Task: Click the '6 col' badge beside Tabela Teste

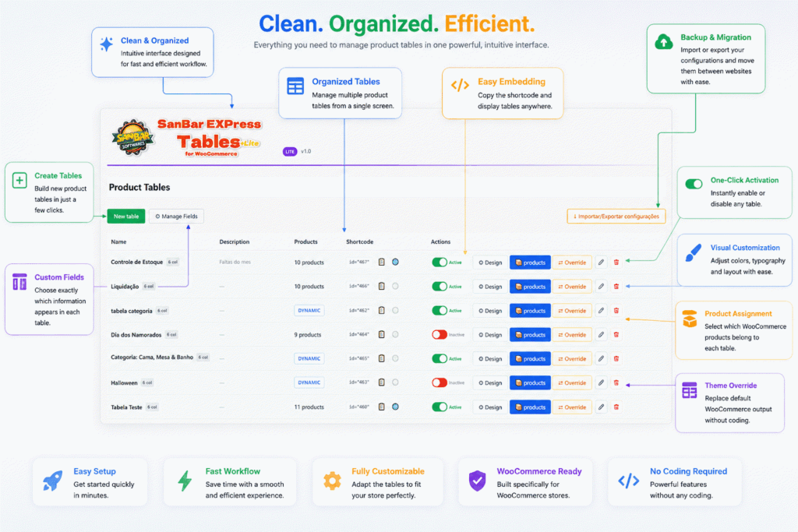Action: click(152, 407)
